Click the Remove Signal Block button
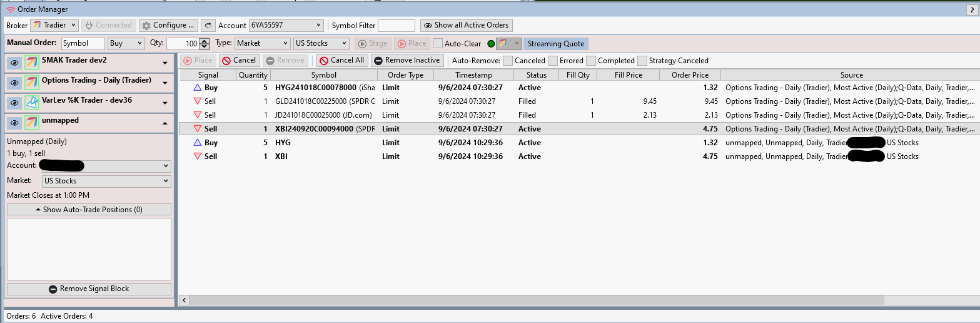Viewport: 980px width, 323px height. (x=89, y=289)
